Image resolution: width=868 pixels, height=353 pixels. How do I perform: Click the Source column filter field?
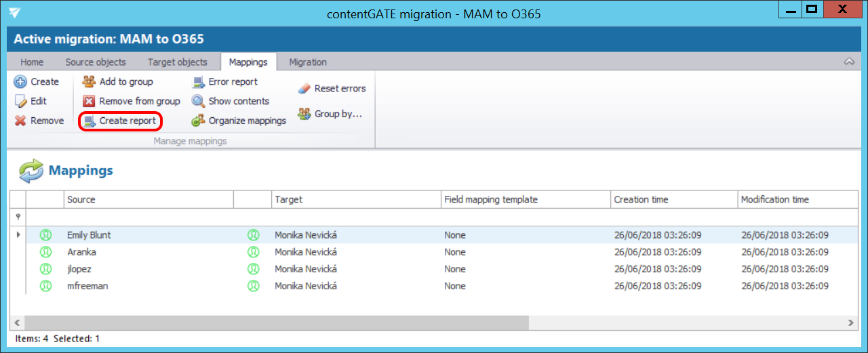149,217
